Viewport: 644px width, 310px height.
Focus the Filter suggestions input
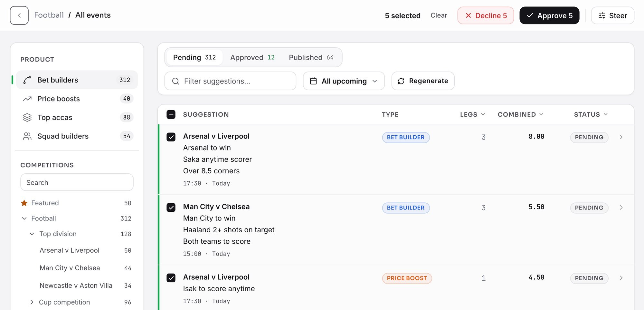pyautogui.click(x=230, y=81)
